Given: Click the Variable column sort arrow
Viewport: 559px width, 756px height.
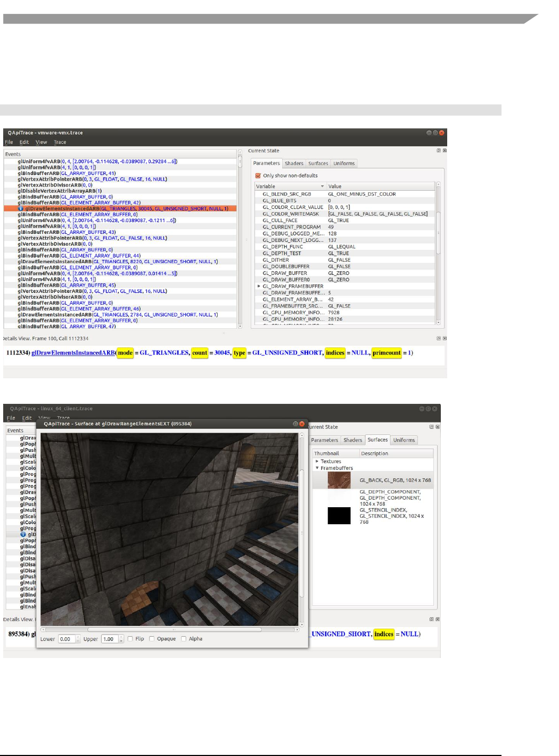Looking at the screenshot, I should pos(322,186).
